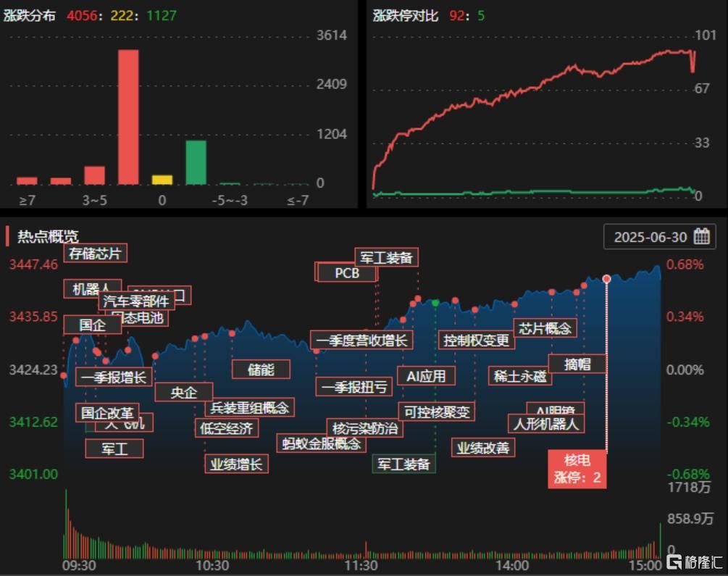Screen dimensions: 728x576
Task: Click the 2025-06-30 date field
Action: (x=652, y=236)
